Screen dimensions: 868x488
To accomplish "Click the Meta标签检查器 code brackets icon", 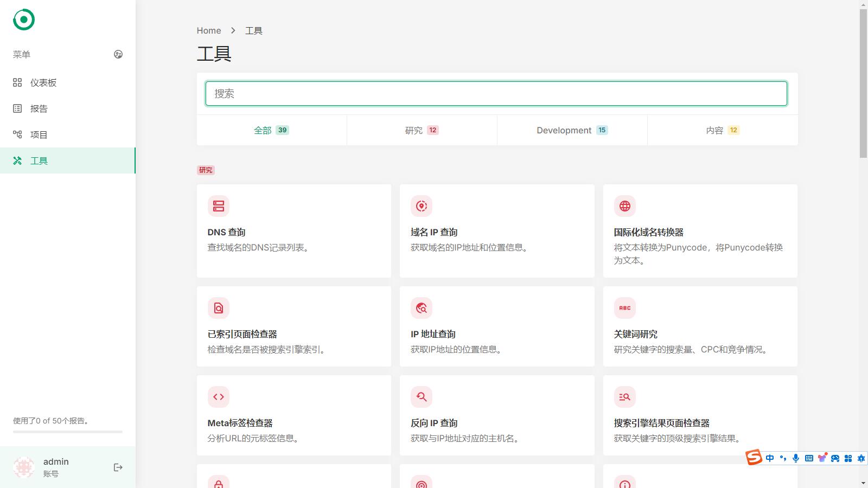I will (218, 397).
